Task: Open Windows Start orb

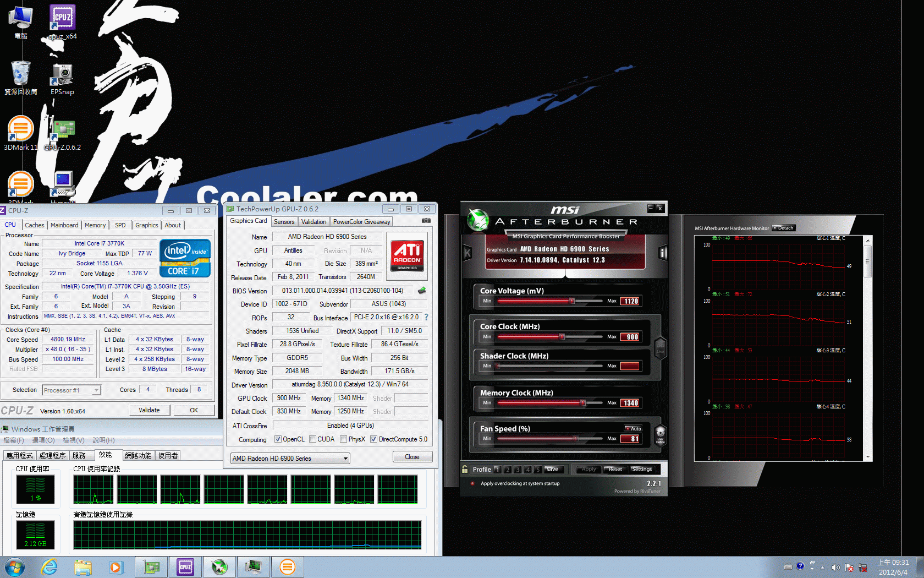Action: (15, 567)
